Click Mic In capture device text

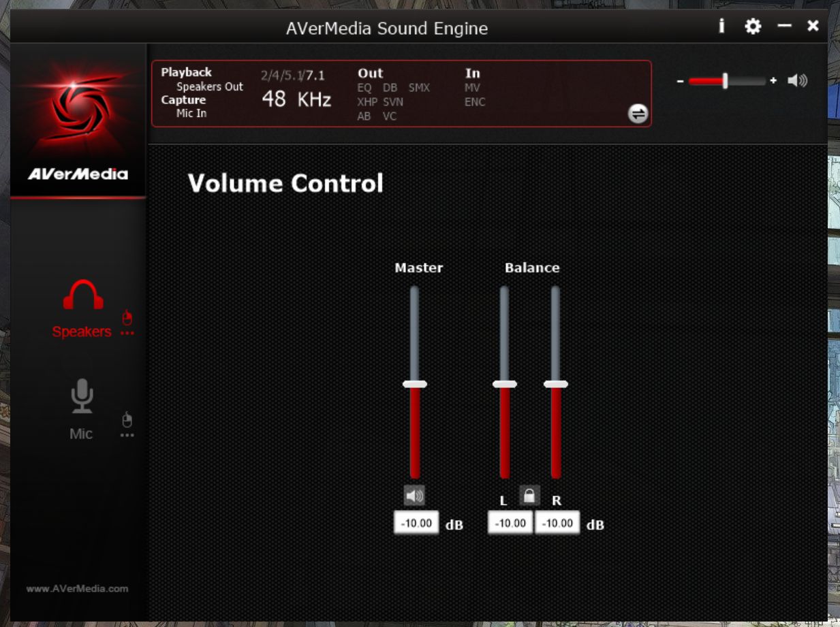coord(191,113)
